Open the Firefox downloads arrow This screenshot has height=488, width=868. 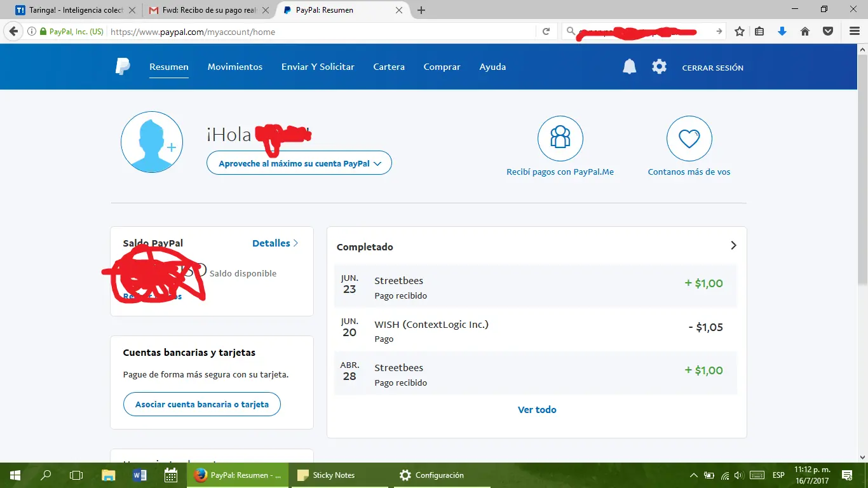click(x=782, y=31)
